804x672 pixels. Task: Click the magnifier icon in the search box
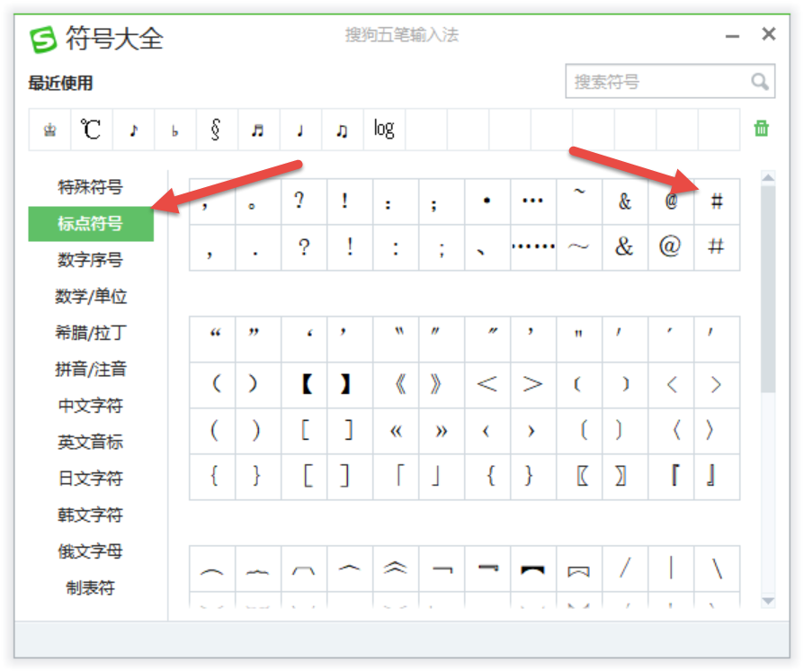[x=760, y=82]
